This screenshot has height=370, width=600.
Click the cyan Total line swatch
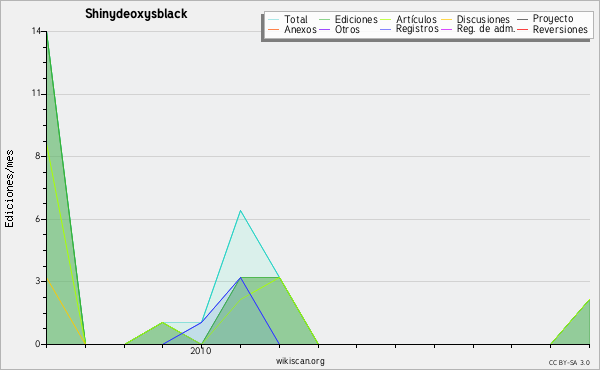[x=274, y=19]
